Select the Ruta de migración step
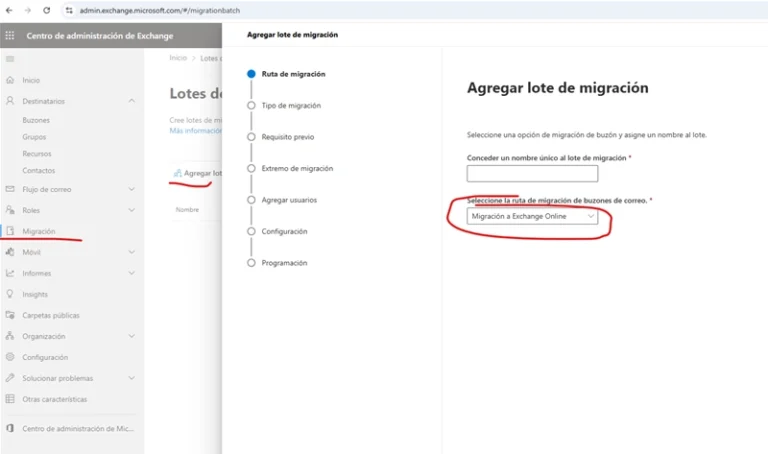Screen dimensions: 768x454 [287, 74]
